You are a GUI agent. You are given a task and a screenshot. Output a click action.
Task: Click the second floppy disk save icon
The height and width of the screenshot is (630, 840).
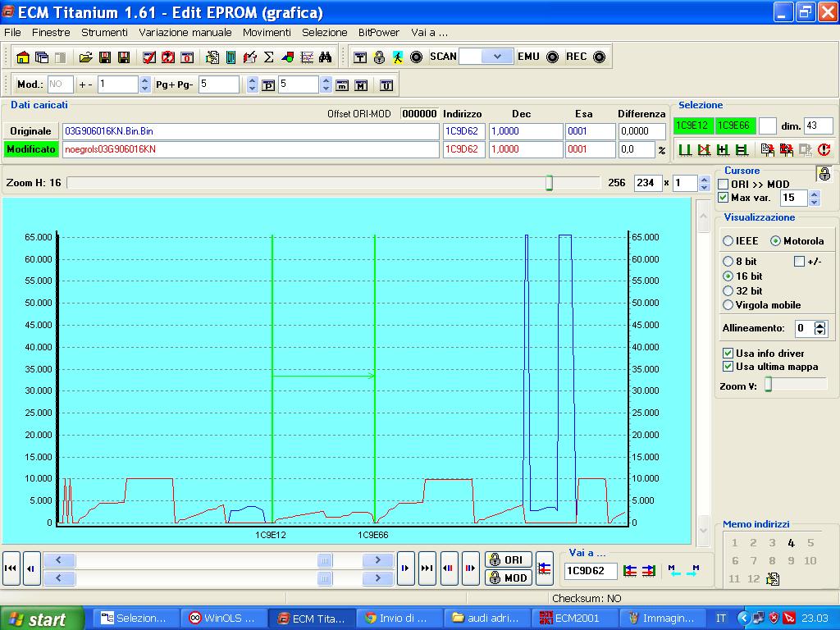point(124,57)
